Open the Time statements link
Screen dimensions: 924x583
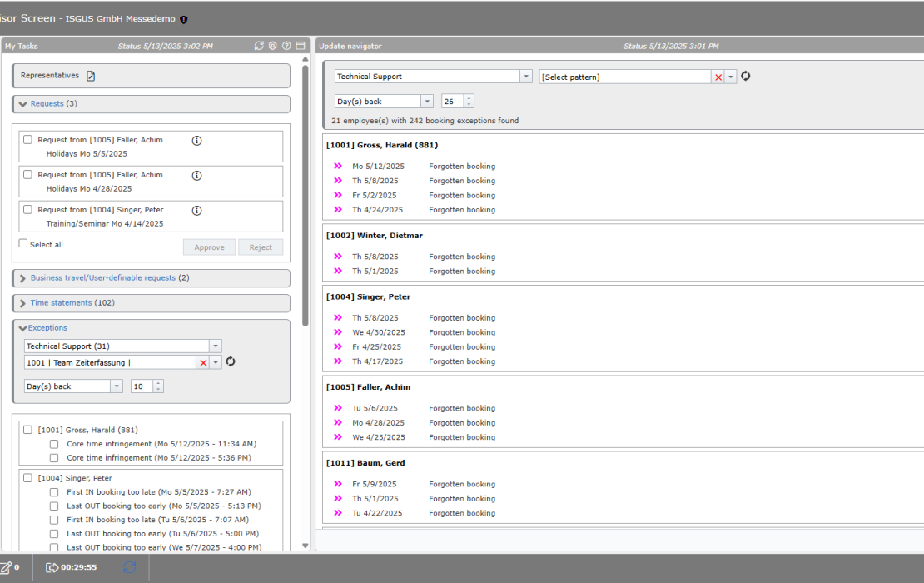pyautogui.click(x=62, y=303)
